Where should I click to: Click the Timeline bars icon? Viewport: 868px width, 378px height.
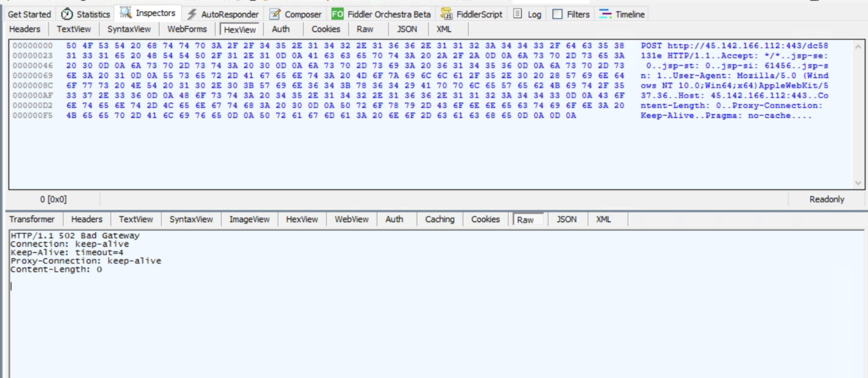tap(605, 14)
